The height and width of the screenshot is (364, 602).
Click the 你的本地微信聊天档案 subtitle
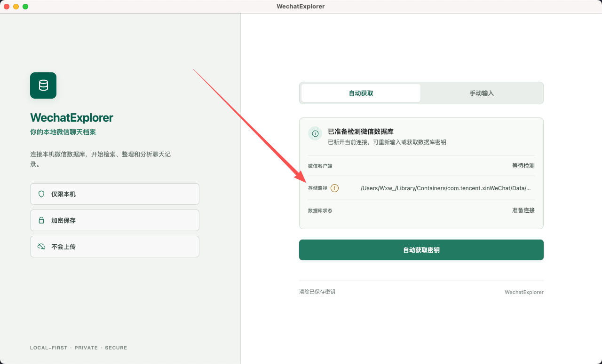coord(63,132)
